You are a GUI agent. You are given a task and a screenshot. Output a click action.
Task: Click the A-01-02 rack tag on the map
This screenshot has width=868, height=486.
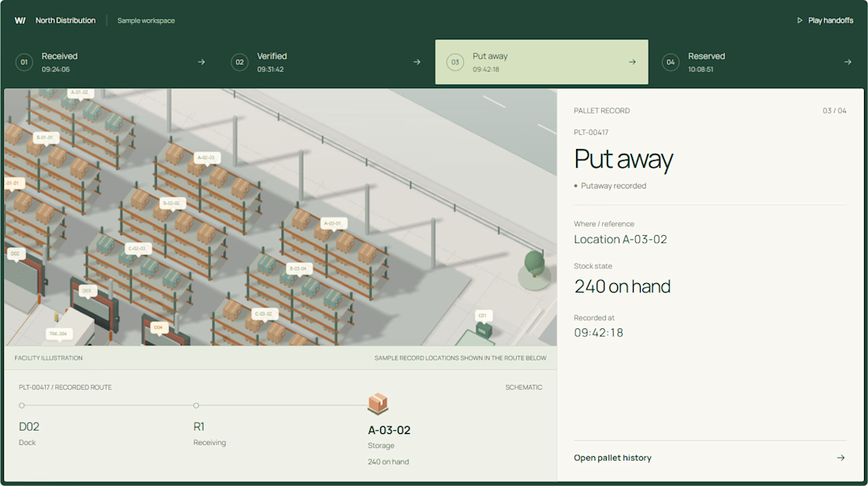pos(80,92)
